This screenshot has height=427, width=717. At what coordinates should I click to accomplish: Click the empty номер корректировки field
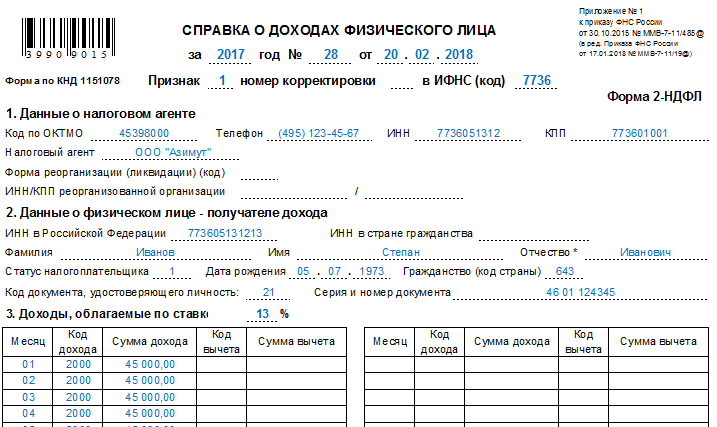402,81
